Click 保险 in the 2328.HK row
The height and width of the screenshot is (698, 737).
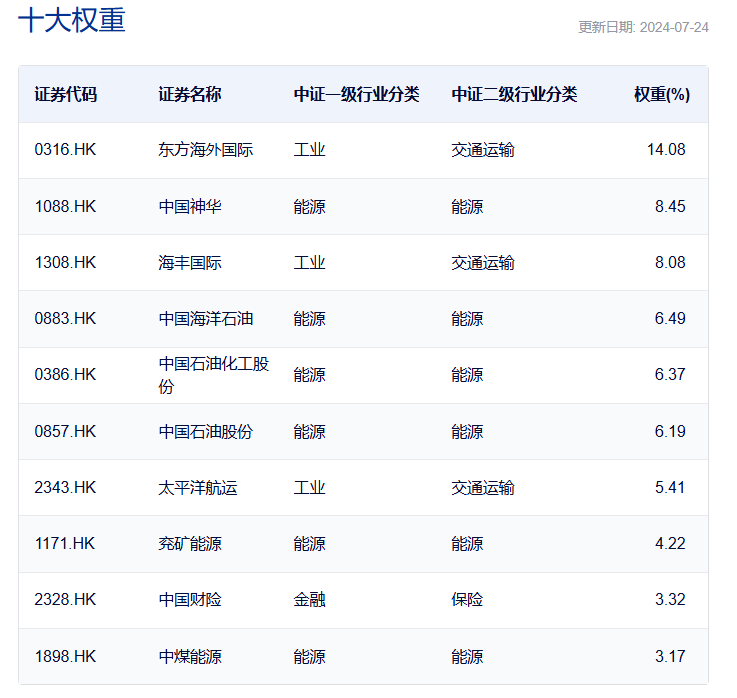[467, 599]
